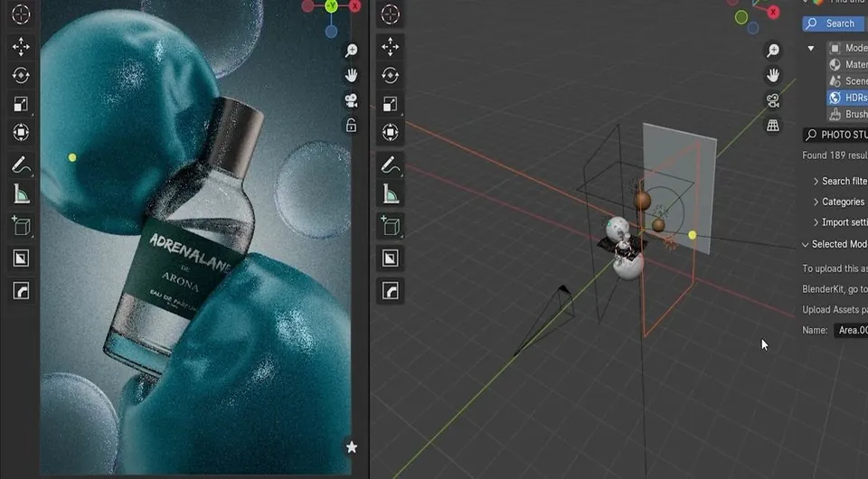Select the Add Cube tool in right viewport
Image resolution: width=868 pixels, height=479 pixels.
pyautogui.click(x=391, y=226)
